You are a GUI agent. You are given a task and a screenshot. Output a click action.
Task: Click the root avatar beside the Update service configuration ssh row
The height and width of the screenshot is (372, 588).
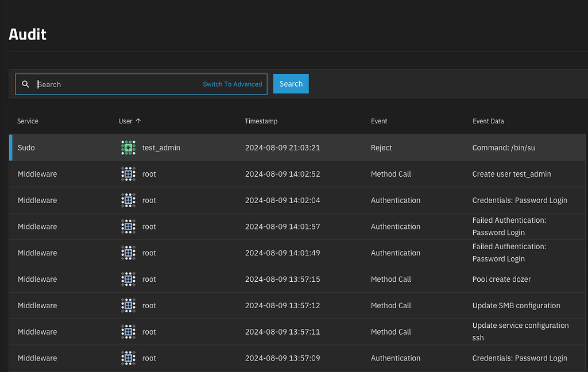point(128,331)
